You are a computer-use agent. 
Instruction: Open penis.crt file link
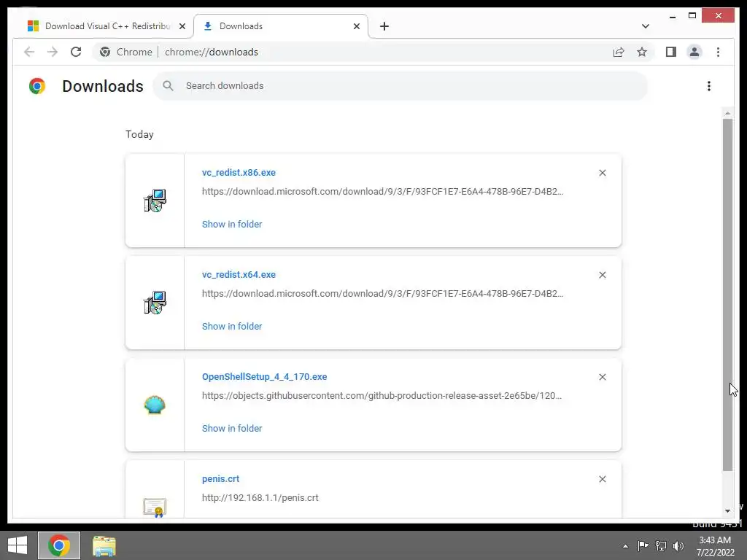coord(220,478)
